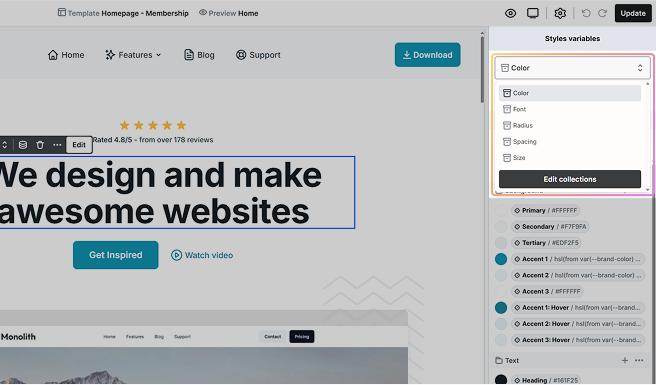The height and width of the screenshot is (385, 656).
Task: Open the database icon in block toolbar
Action: point(23,145)
